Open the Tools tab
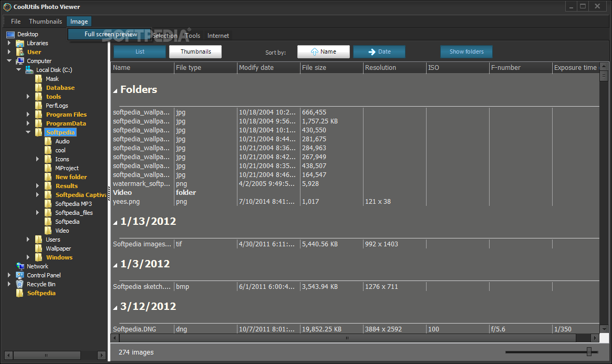Image resolution: width=612 pixels, height=364 pixels. tap(192, 36)
